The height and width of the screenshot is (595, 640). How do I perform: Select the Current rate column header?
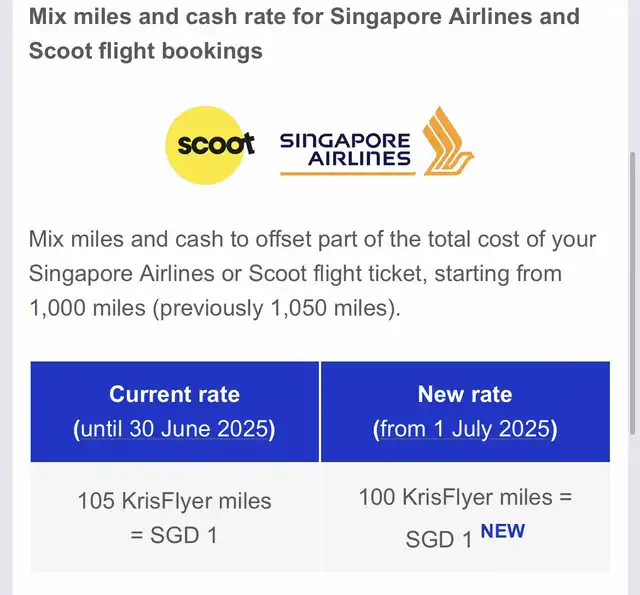pos(175,411)
